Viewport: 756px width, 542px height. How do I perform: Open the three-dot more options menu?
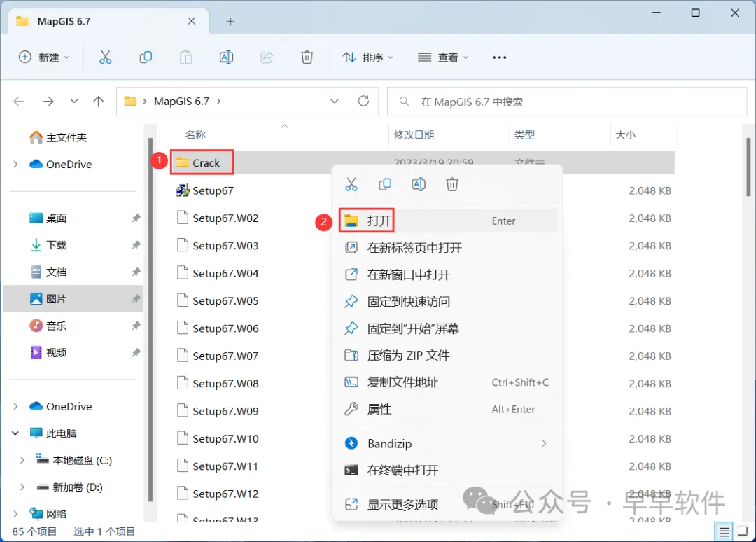pos(499,57)
